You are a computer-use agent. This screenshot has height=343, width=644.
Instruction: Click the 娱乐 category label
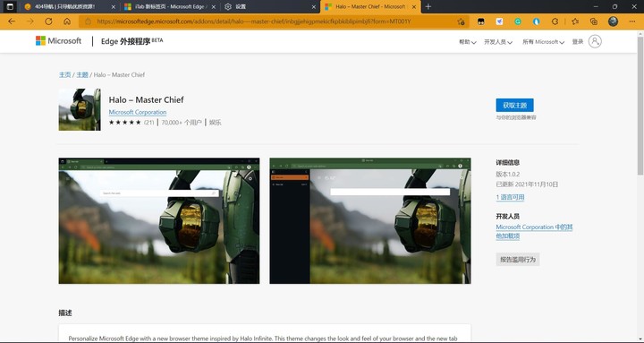[x=215, y=122]
